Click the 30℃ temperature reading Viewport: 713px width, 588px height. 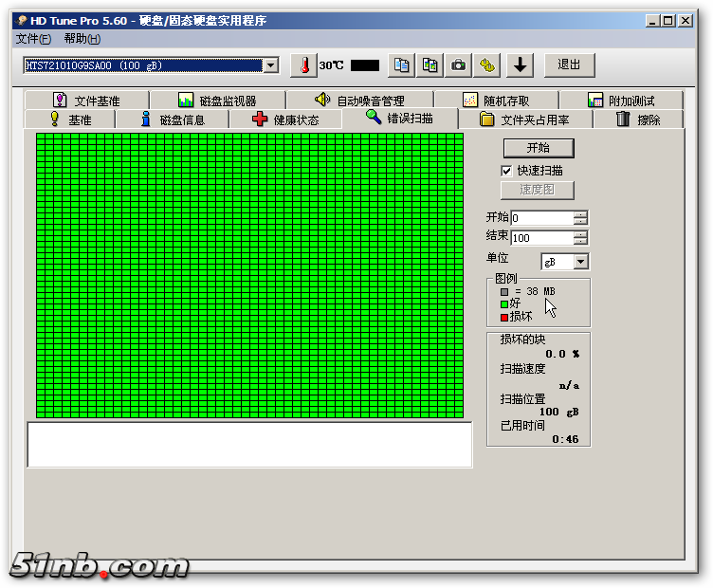[x=331, y=65]
